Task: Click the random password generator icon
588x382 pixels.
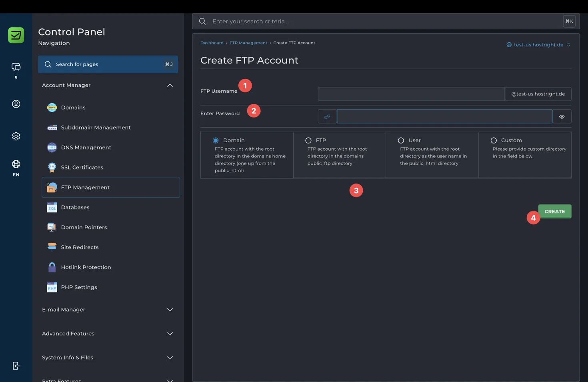Action: pyautogui.click(x=327, y=117)
